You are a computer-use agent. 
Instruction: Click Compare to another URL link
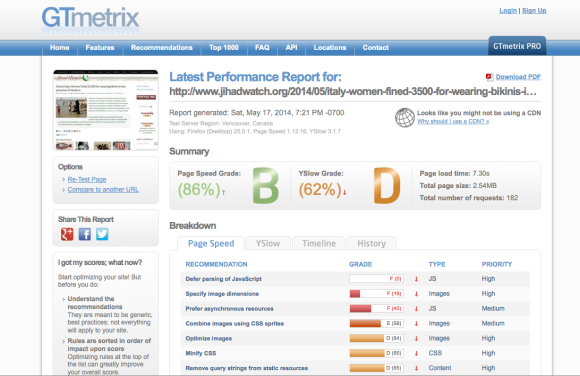pos(103,189)
